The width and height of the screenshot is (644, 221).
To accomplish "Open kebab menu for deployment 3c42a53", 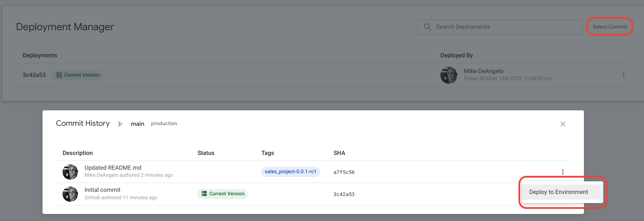I will pos(623,75).
